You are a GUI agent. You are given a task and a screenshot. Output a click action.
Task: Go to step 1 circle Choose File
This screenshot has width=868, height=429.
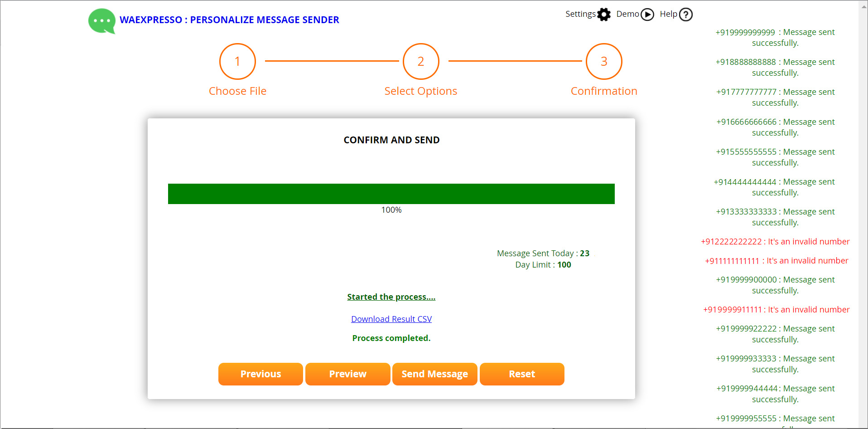(x=237, y=61)
